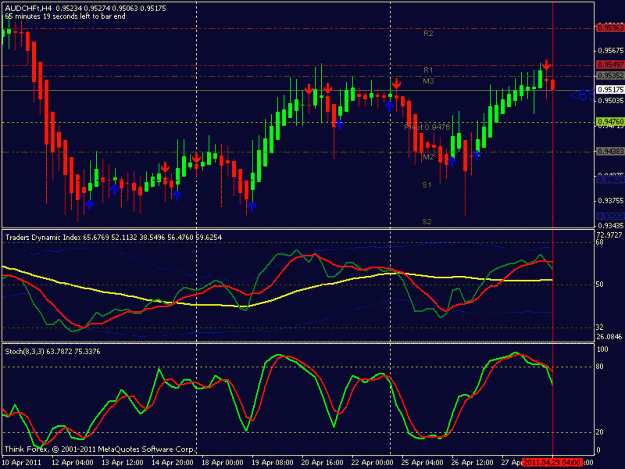Click the '22 Apr 00:00' time axis label

point(372,462)
